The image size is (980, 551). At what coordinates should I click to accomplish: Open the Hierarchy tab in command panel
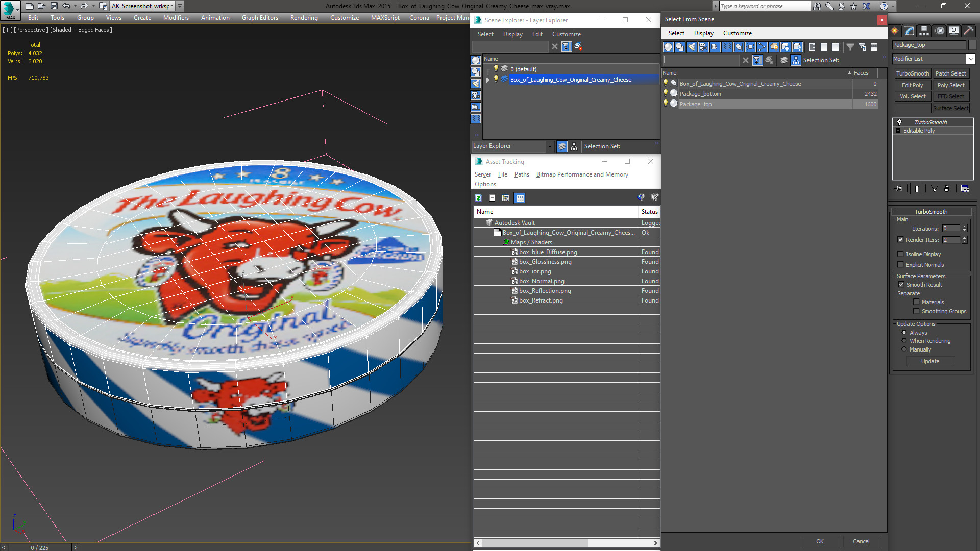tap(924, 31)
